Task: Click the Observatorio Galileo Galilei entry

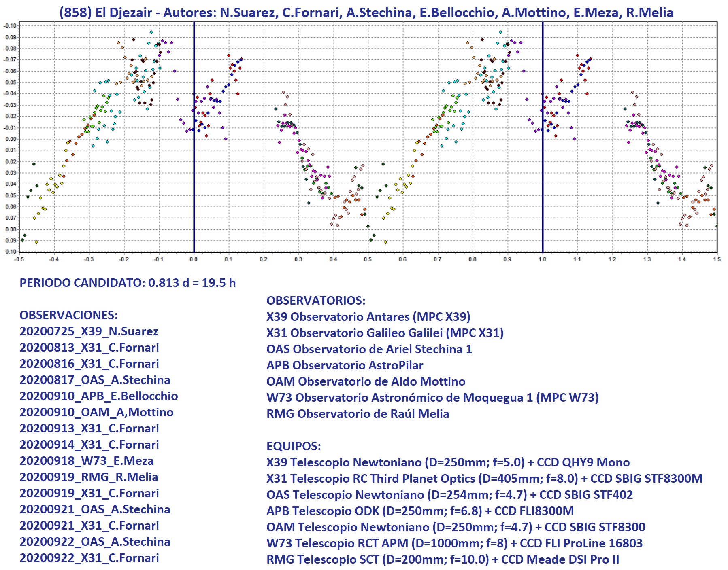Action: (385, 333)
